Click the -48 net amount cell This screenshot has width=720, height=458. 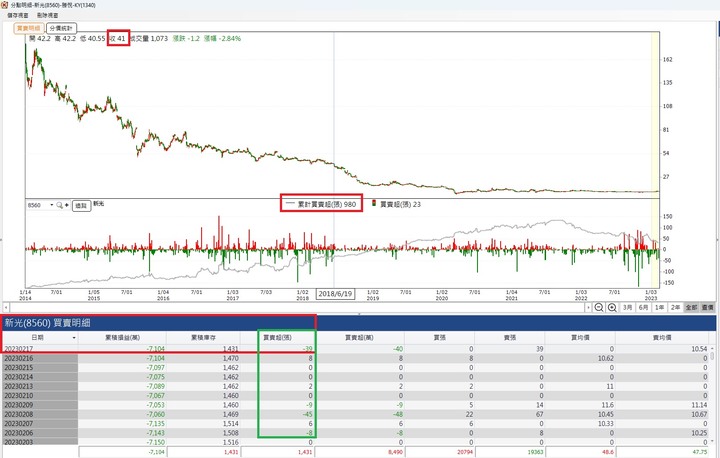click(398, 414)
